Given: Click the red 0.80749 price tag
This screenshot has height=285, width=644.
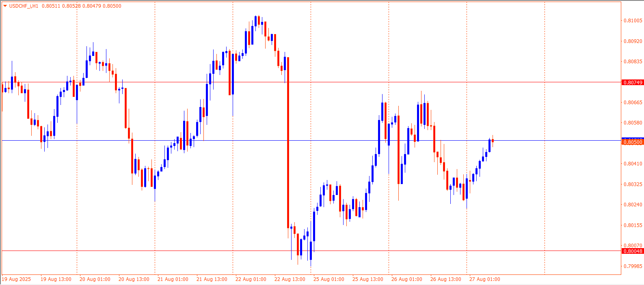Looking at the screenshot, I should (x=633, y=83).
